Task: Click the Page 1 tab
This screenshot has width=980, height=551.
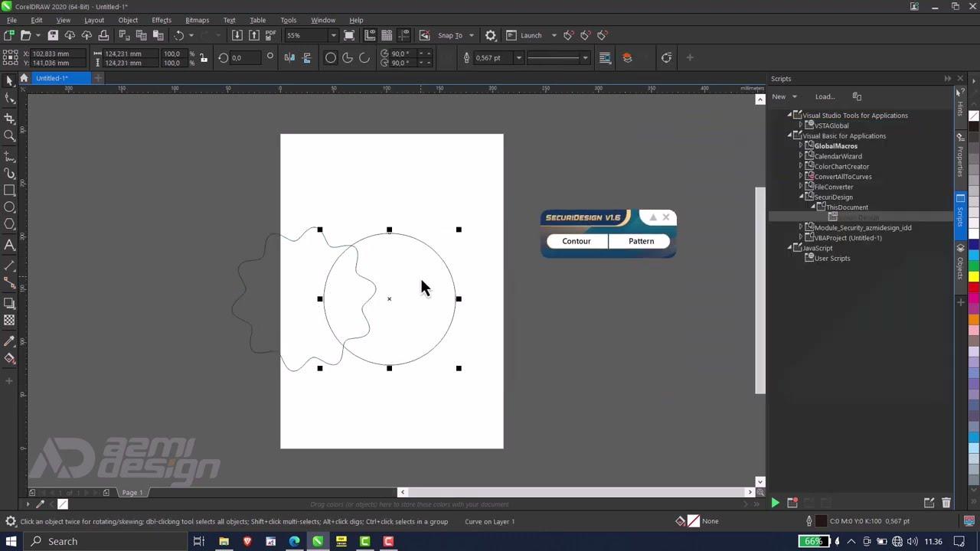Action: 132,492
